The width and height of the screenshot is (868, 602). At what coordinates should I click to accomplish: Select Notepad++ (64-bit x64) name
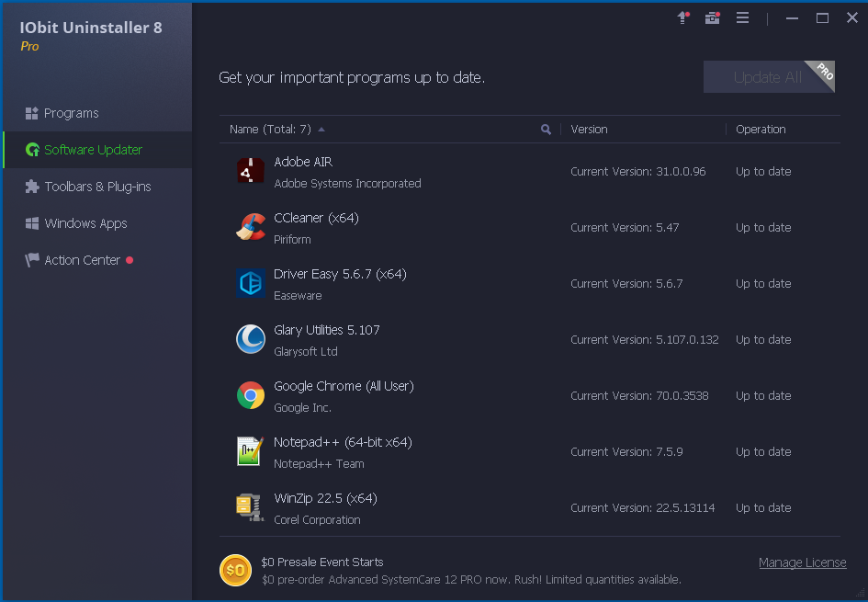(343, 442)
